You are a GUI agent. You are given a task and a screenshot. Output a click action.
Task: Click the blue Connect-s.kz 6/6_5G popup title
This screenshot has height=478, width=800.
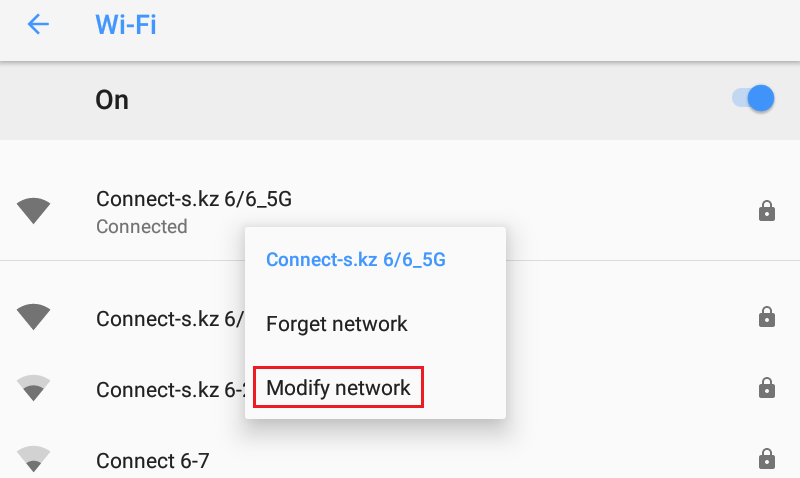[355, 260]
